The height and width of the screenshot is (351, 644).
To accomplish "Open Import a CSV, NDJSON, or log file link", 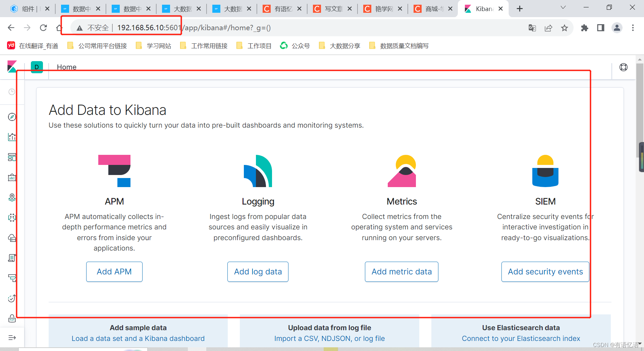I will click(329, 339).
